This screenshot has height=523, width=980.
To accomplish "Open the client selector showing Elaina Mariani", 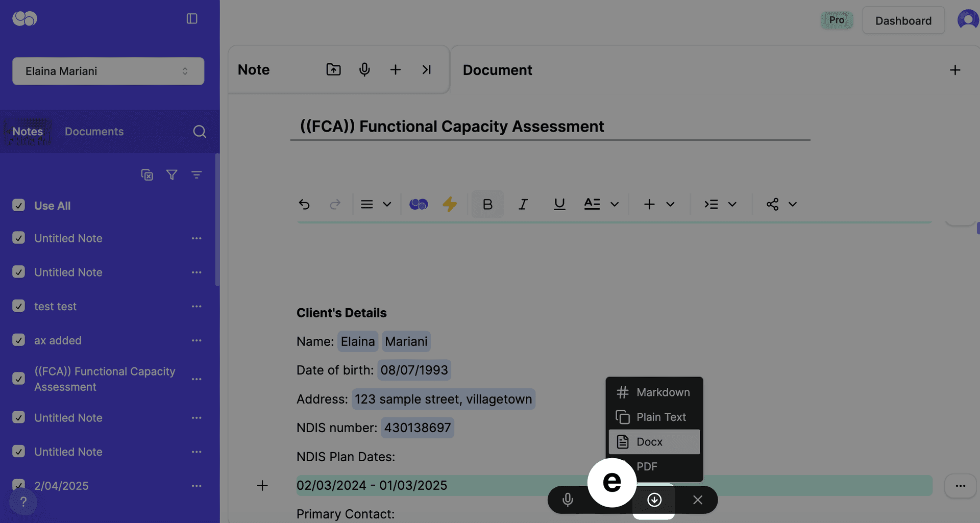I will (108, 71).
